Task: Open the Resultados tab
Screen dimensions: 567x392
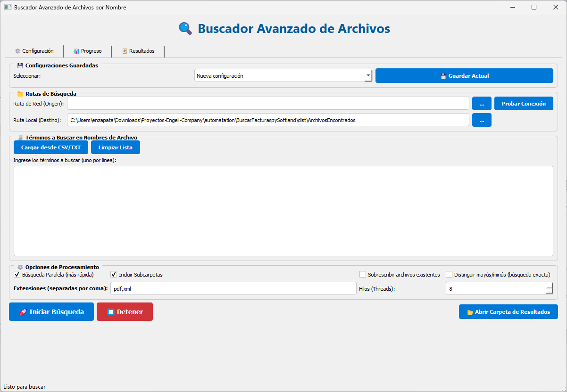Action: [138, 51]
